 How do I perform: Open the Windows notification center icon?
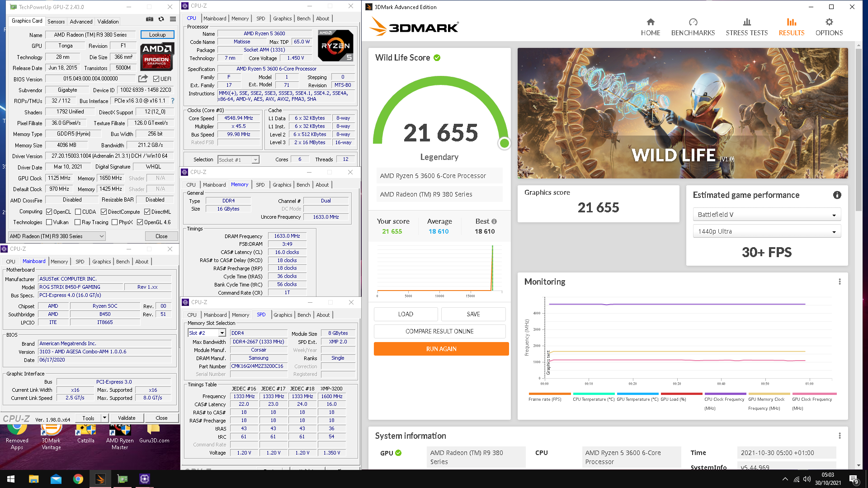pyautogui.click(x=854, y=479)
